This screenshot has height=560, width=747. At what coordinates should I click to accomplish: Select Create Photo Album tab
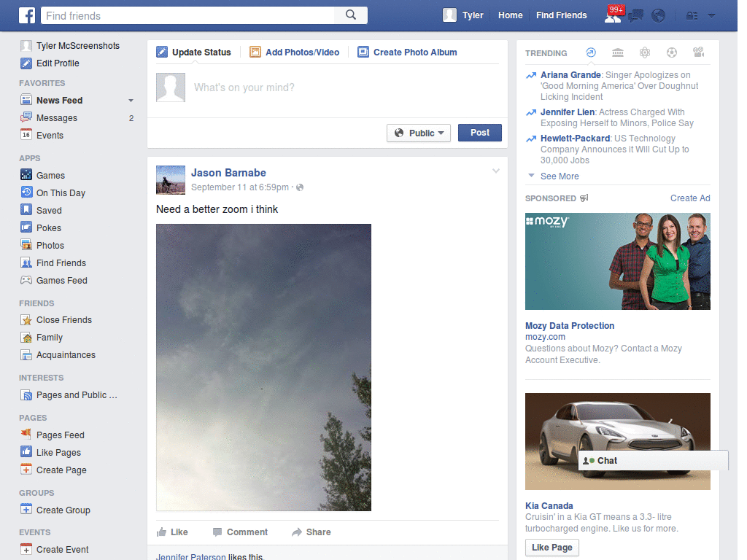pyautogui.click(x=407, y=52)
